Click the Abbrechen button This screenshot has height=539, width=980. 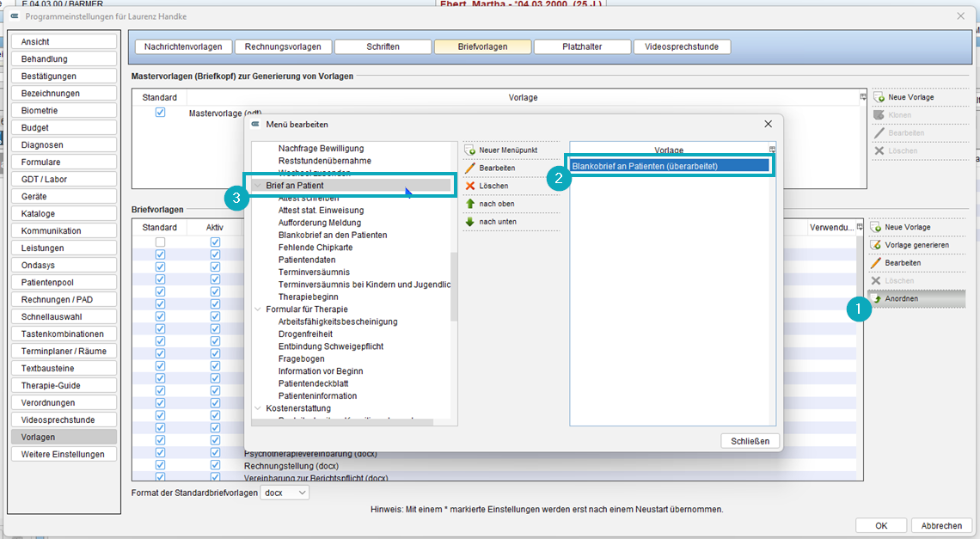click(941, 526)
